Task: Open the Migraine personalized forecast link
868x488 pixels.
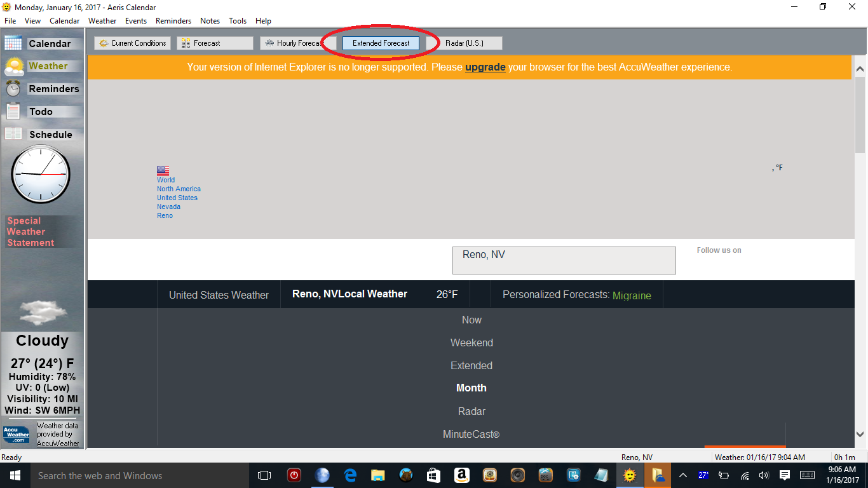Action: click(632, 295)
